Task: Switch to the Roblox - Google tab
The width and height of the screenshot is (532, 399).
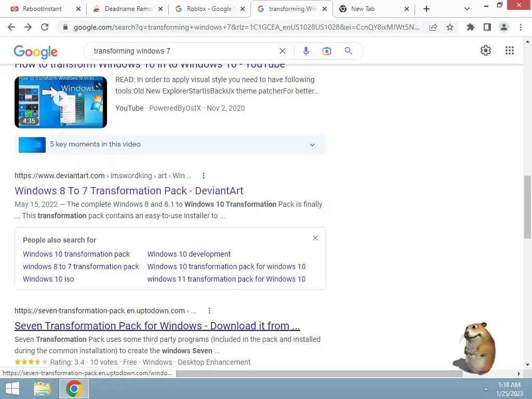Action: [209, 9]
